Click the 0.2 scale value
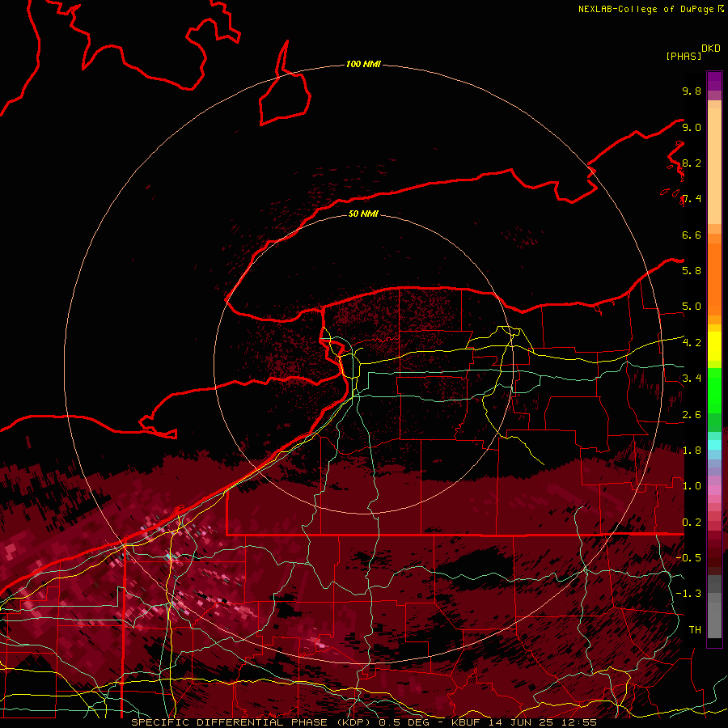The height and width of the screenshot is (728, 728). [692, 523]
